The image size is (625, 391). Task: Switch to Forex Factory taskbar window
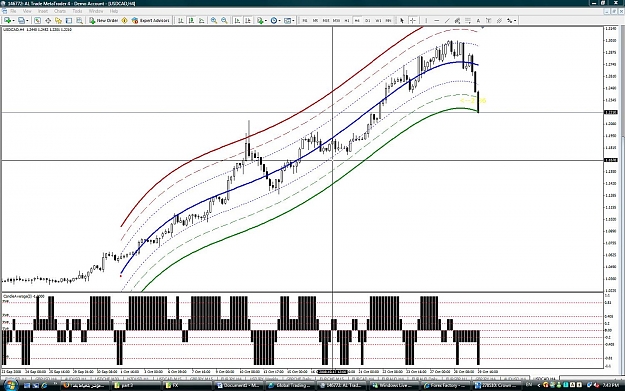(446, 385)
